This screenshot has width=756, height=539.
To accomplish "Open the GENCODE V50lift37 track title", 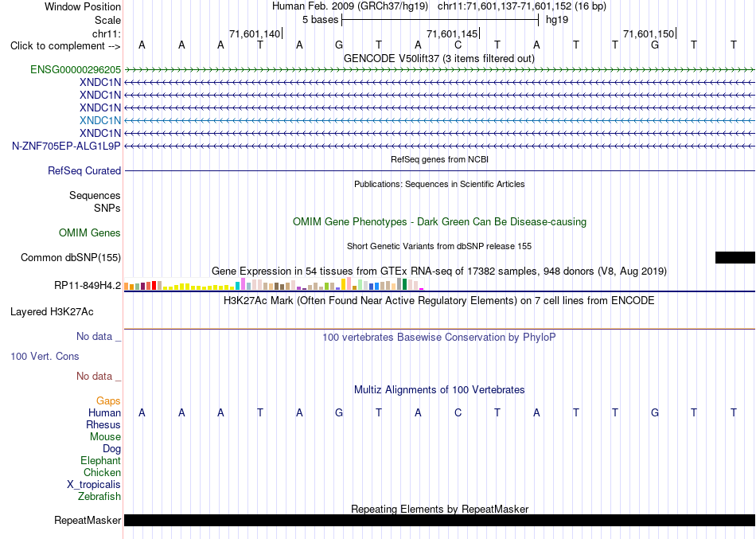I will click(x=438, y=58).
